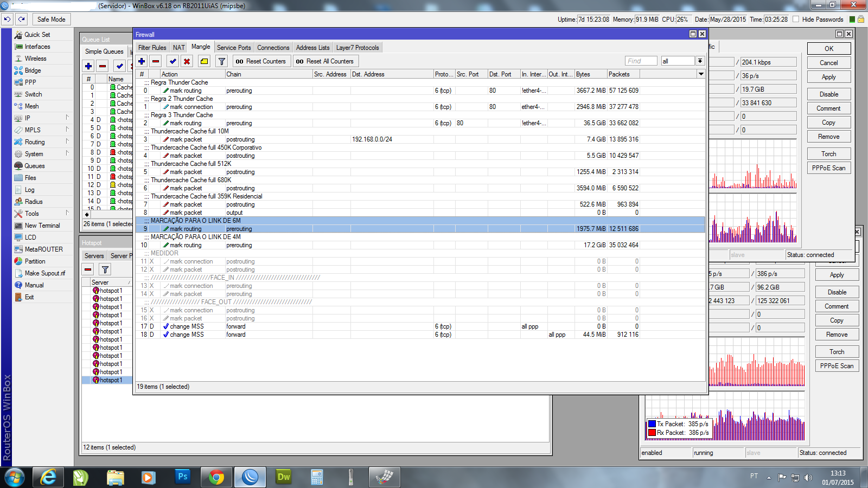868x488 pixels.
Task: Open the 'all' chain dropdown in Firewall
Action: click(x=700, y=61)
